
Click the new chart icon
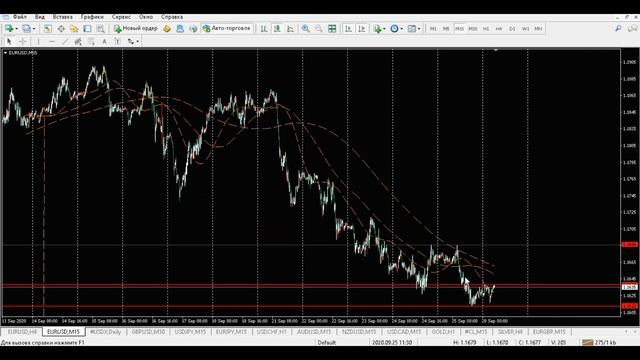pyautogui.click(x=9, y=29)
